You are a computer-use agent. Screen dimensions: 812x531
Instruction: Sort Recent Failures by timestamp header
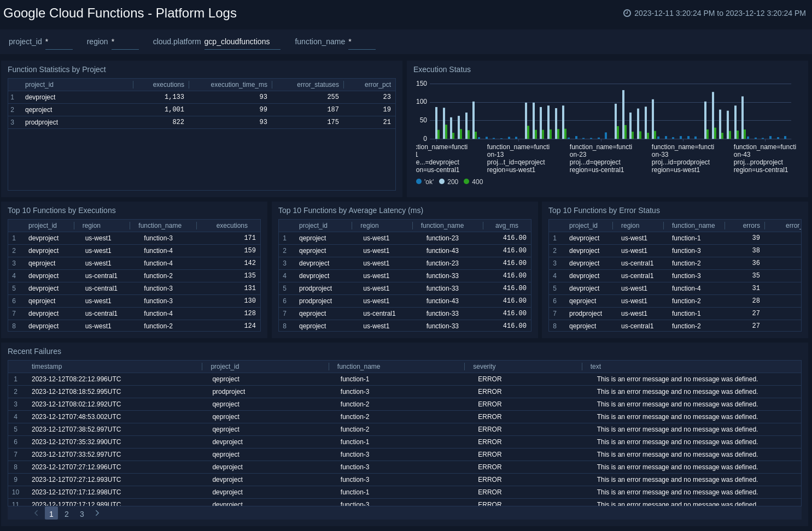(47, 367)
